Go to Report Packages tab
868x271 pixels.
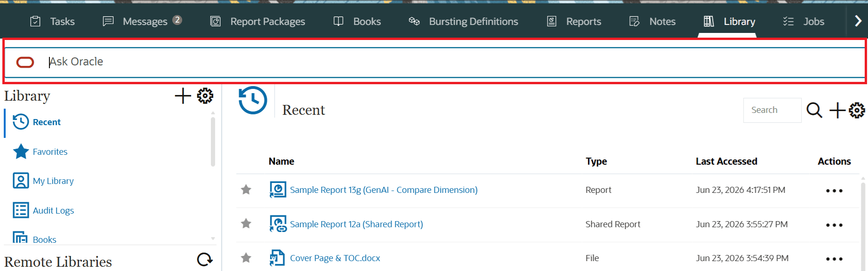click(x=257, y=21)
